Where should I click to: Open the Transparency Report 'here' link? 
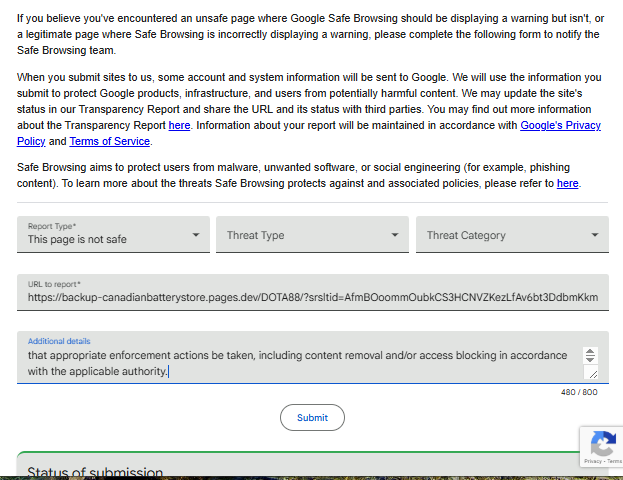[x=179, y=125]
